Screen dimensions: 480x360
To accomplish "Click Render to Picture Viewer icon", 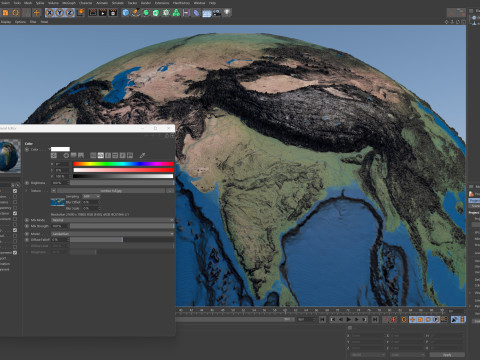I will tap(103, 13).
